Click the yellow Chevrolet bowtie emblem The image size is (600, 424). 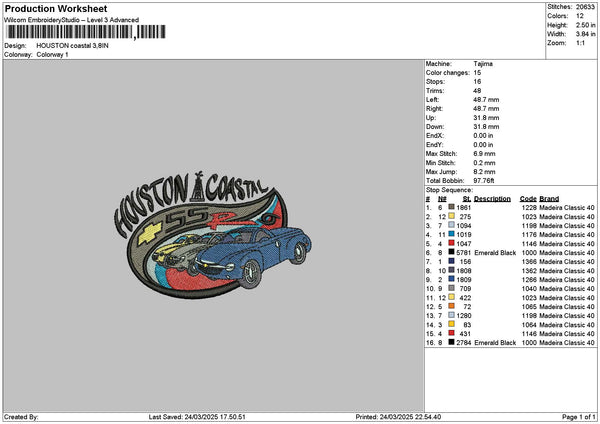tap(150, 233)
